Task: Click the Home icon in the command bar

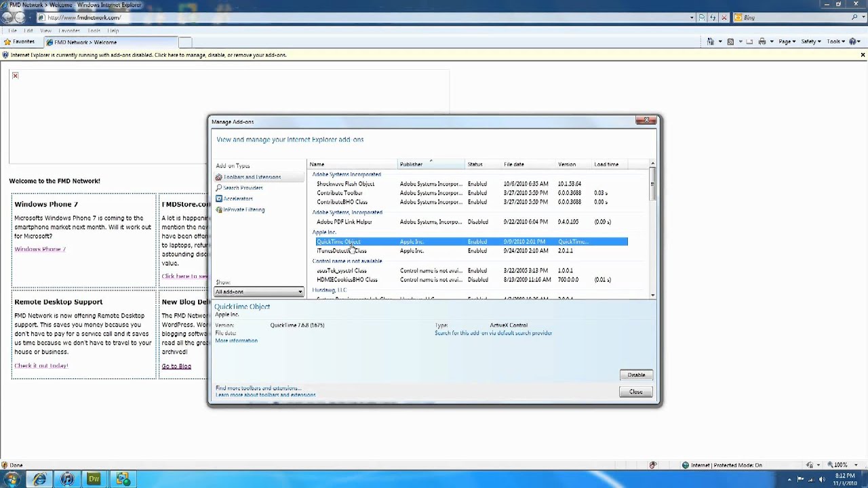Action: (x=711, y=41)
